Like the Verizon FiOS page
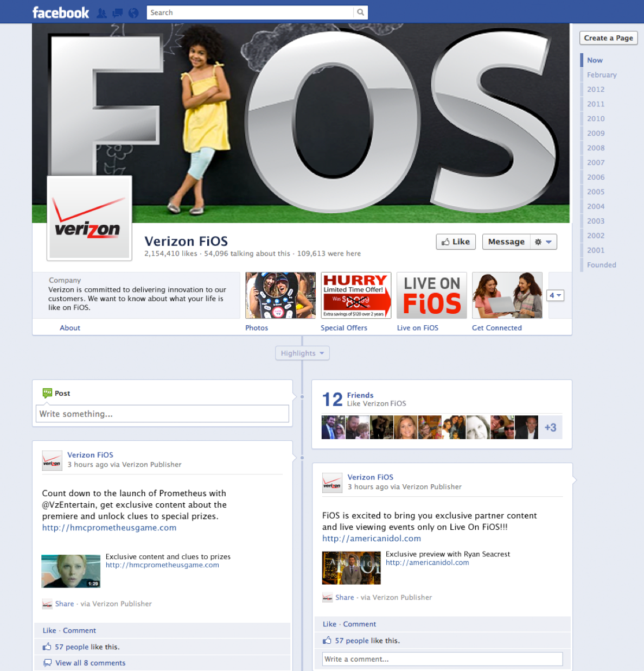The image size is (644, 671). point(456,242)
